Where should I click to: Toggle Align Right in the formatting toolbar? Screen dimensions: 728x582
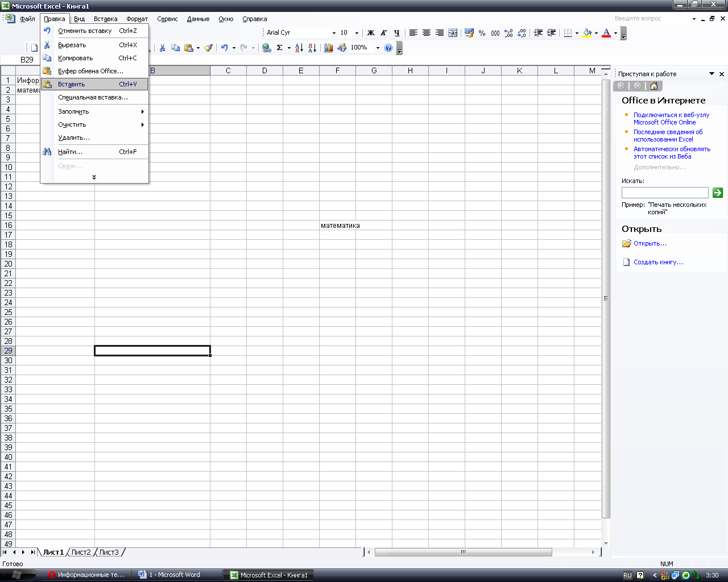pyautogui.click(x=440, y=33)
